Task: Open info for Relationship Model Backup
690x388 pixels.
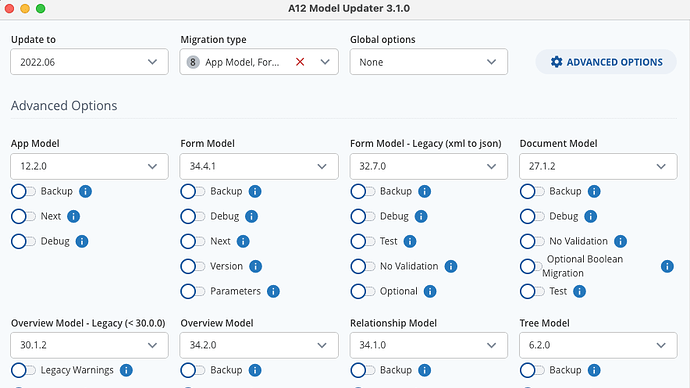Action: click(x=424, y=370)
